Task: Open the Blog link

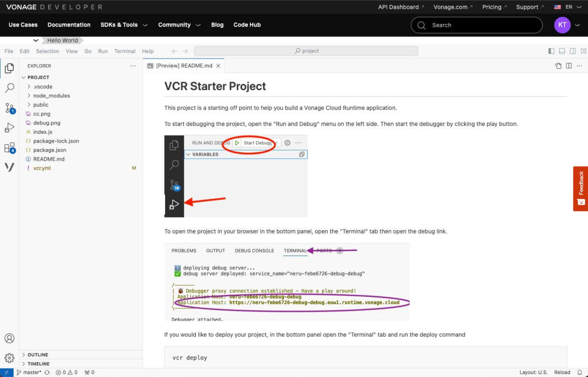Action: coord(217,25)
